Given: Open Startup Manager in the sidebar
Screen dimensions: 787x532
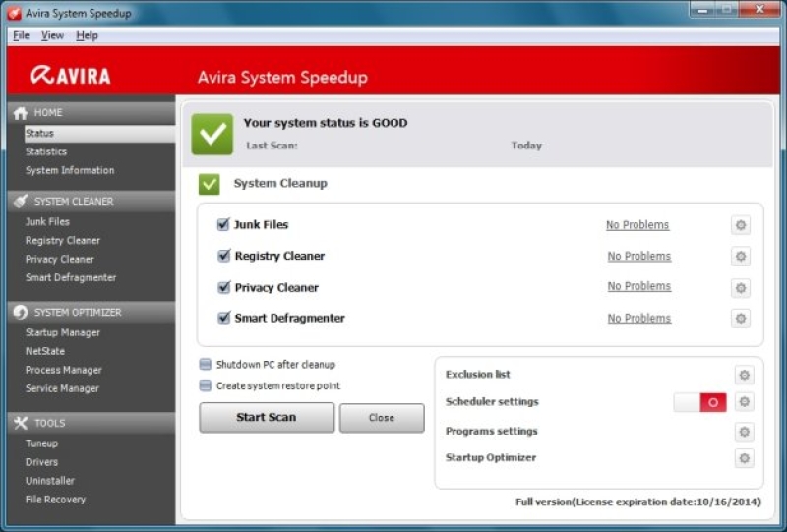Looking at the screenshot, I should pyautogui.click(x=63, y=332).
